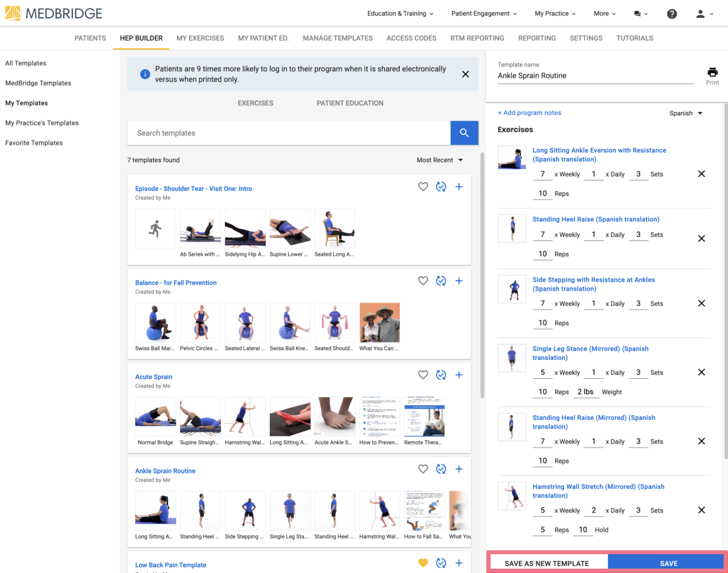Unfavorite the Low Back Pain Template heart

(423, 563)
